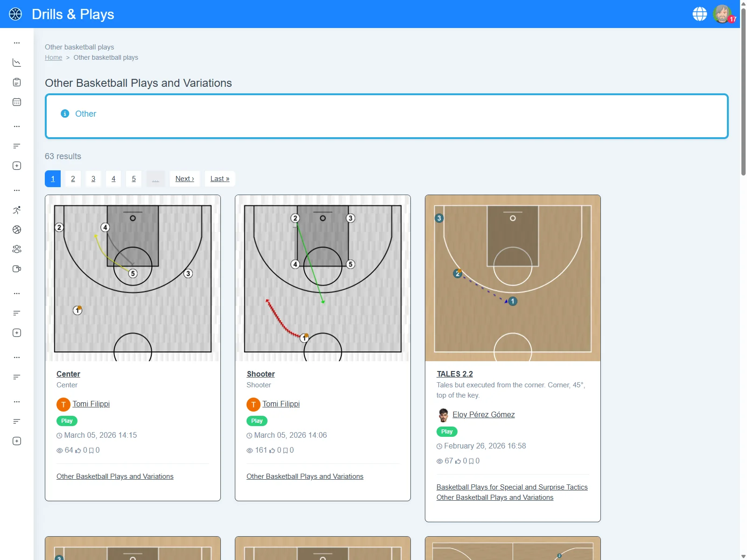Open the TALES 2.2 court diagram thumbnail
Screen dimensions: 747x560
coord(513,278)
